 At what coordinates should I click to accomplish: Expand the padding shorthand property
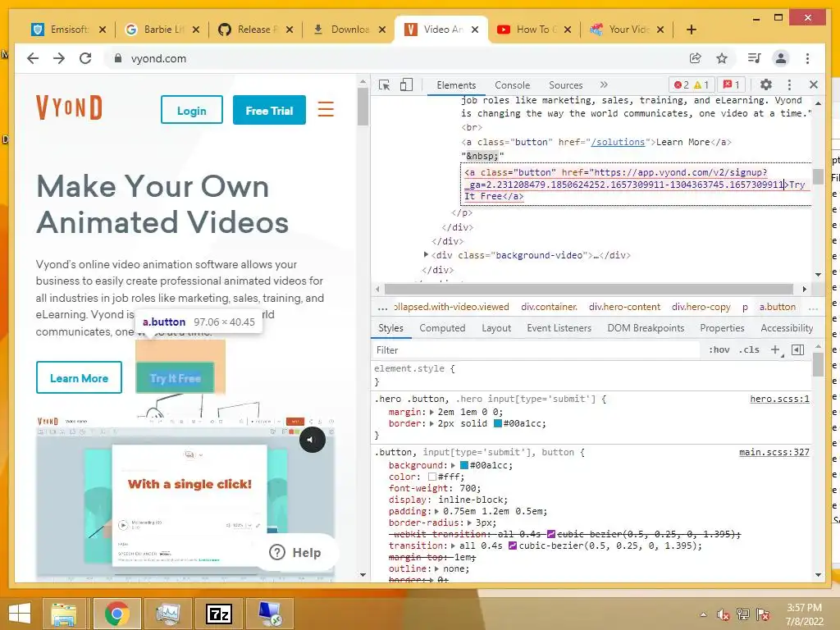pos(437,511)
